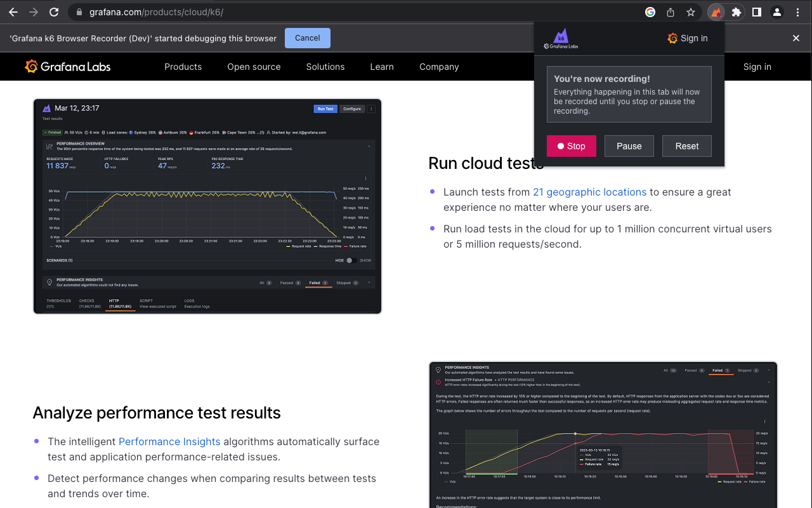
Task: Open the Chrome profile avatar
Action: 777,12
